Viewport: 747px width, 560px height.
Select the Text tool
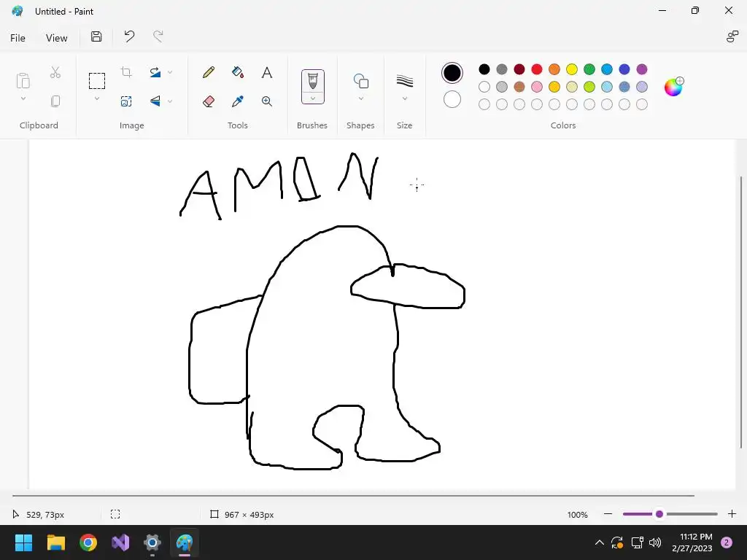(267, 72)
